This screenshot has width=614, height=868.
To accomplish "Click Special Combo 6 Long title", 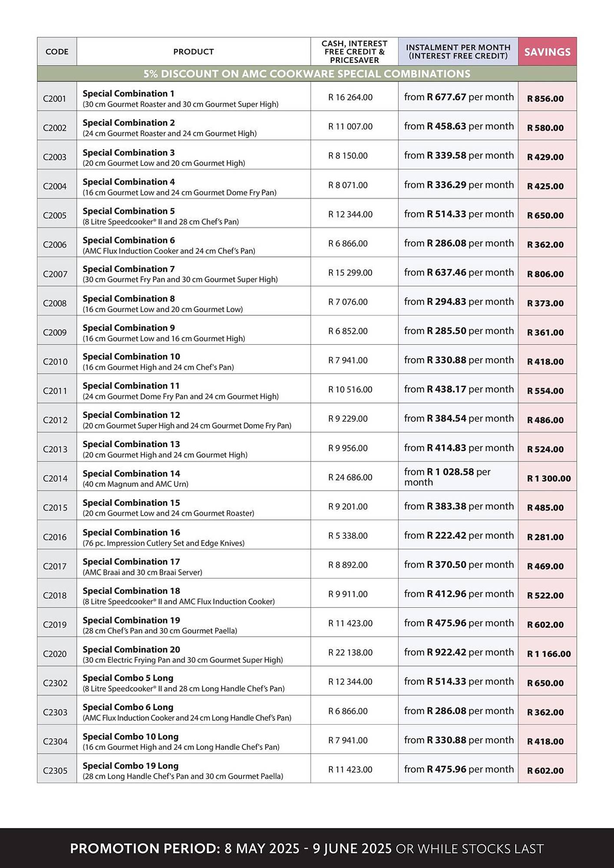I will pos(128,707).
